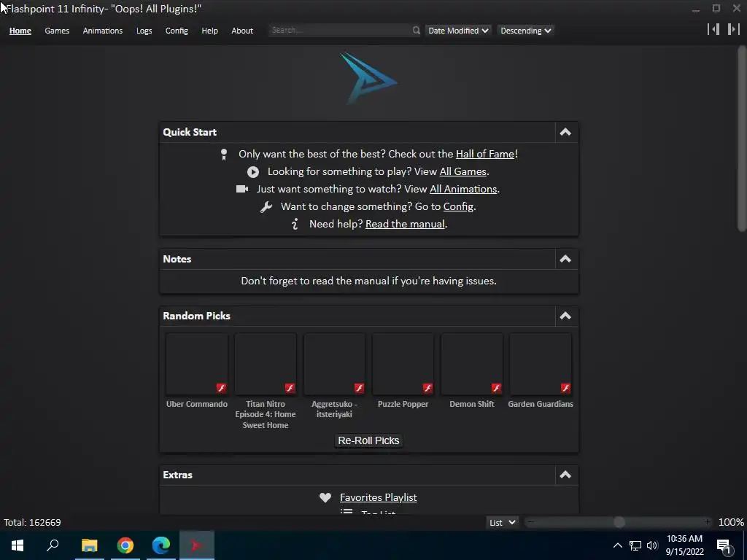Open the Garden Guardians thumbnail
This screenshot has width=747, height=560.
coord(541,365)
